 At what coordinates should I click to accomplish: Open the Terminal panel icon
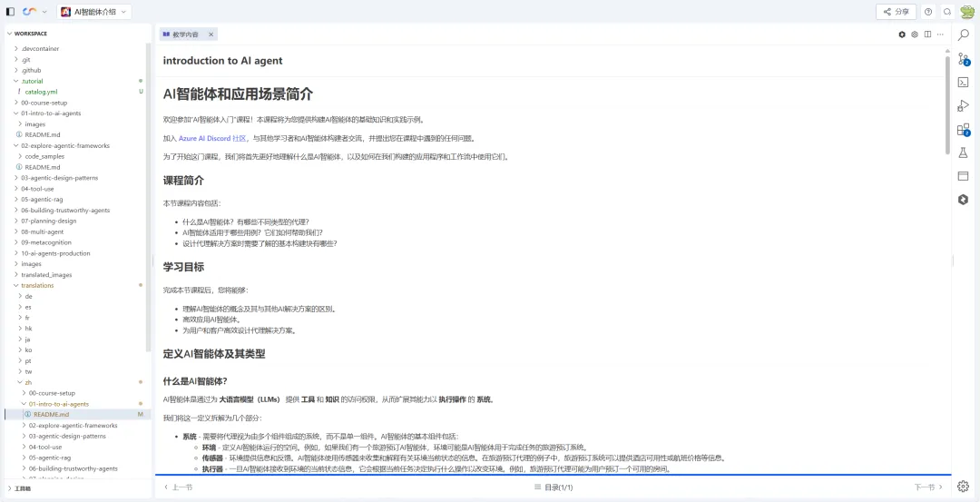point(963,82)
